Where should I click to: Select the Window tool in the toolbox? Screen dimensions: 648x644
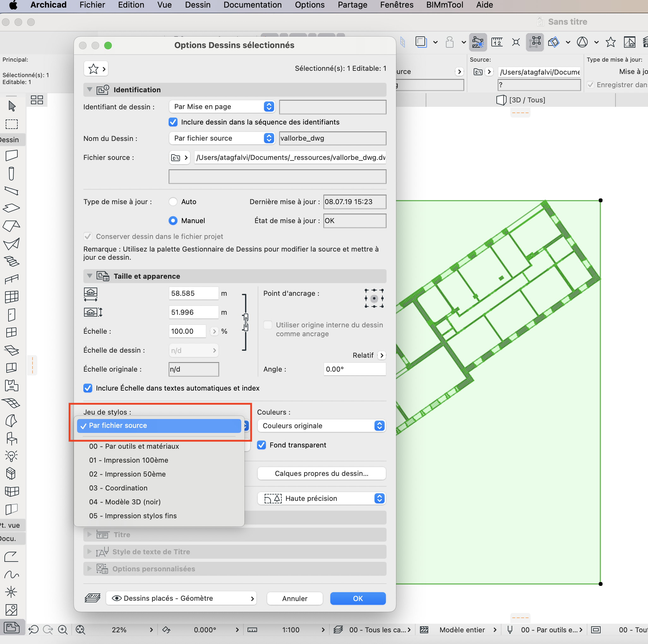pyautogui.click(x=12, y=332)
